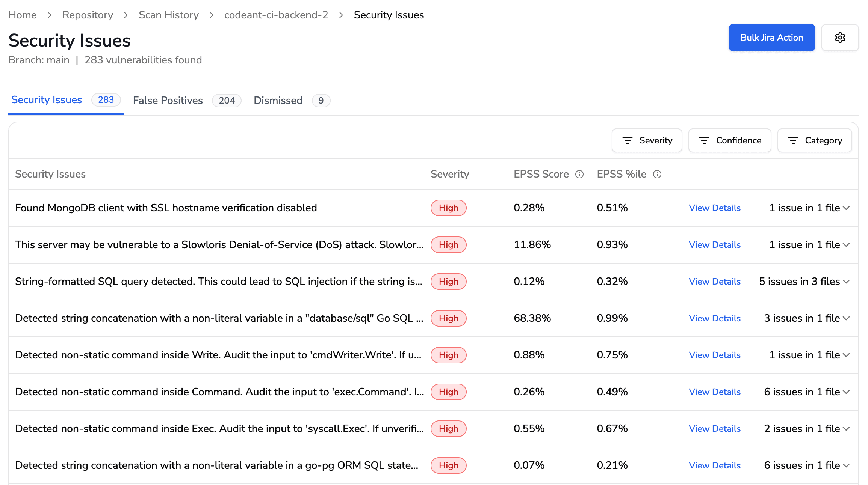Image resolution: width=868 pixels, height=485 pixels.
Task: Click the High badge on cmdWriter.Write row
Action: tap(448, 355)
